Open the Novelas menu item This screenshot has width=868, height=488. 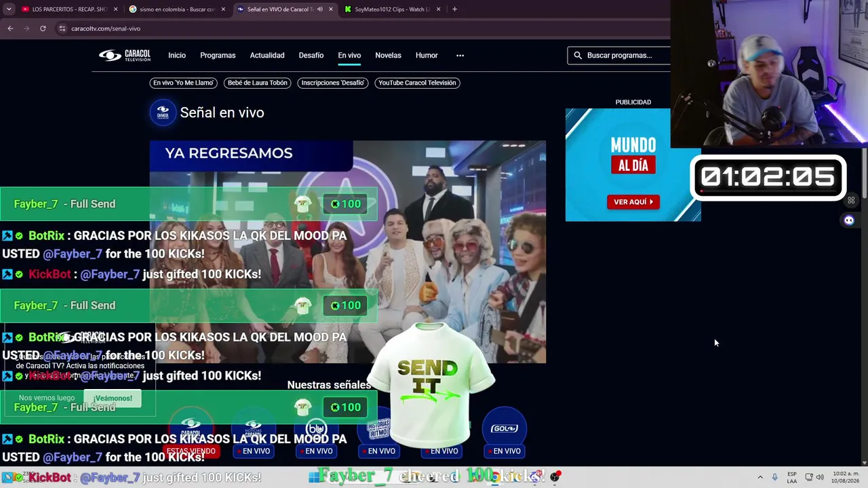tap(388, 56)
